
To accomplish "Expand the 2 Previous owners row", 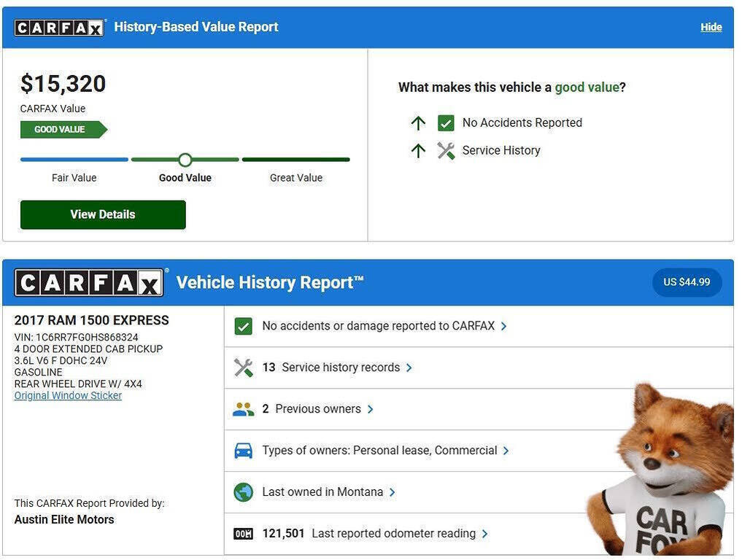I will click(318, 409).
